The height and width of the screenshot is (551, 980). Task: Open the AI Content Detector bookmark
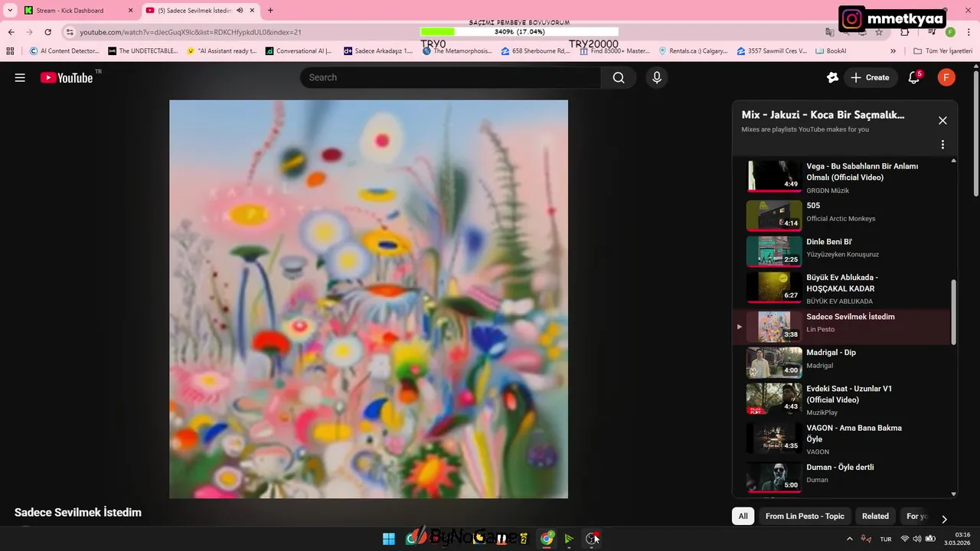(x=64, y=51)
